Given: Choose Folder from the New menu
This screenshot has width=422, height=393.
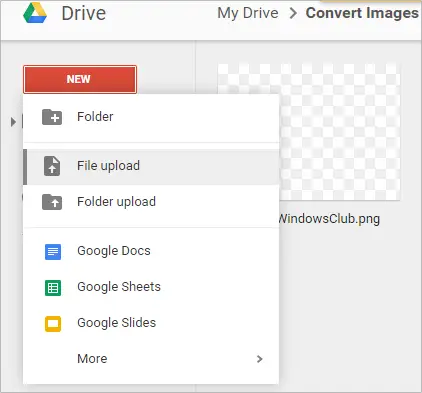Looking at the screenshot, I should tap(151, 117).
